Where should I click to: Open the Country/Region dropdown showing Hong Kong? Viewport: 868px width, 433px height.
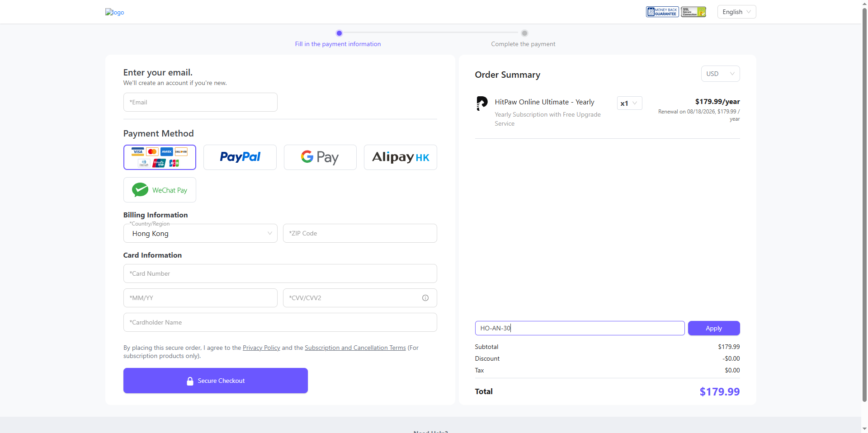click(200, 234)
